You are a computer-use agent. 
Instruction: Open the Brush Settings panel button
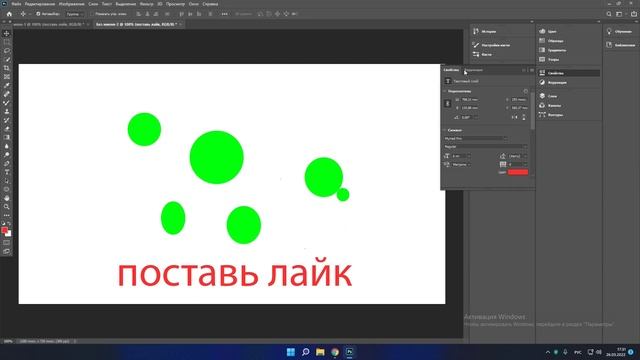click(491, 45)
